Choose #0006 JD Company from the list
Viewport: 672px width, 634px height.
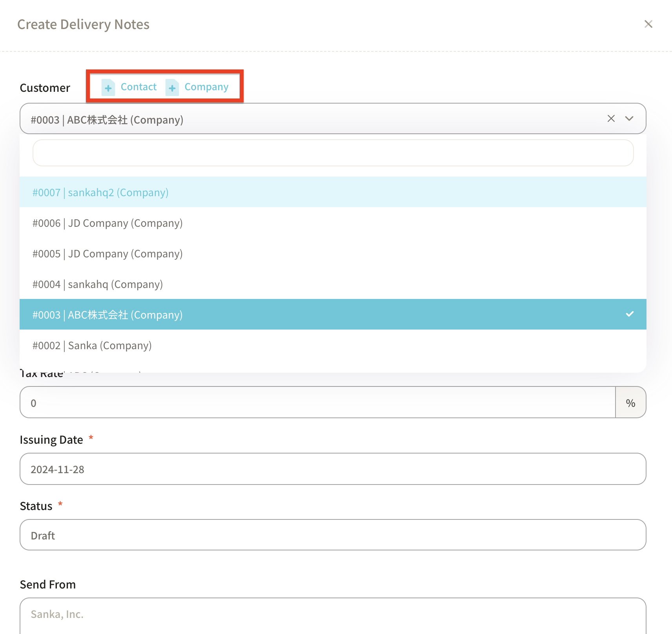tap(107, 223)
